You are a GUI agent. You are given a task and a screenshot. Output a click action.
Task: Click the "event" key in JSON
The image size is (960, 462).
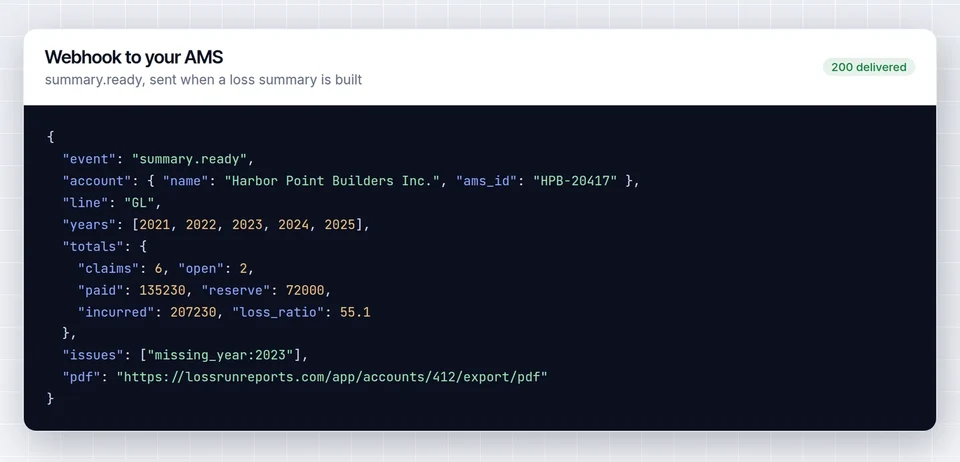point(89,159)
